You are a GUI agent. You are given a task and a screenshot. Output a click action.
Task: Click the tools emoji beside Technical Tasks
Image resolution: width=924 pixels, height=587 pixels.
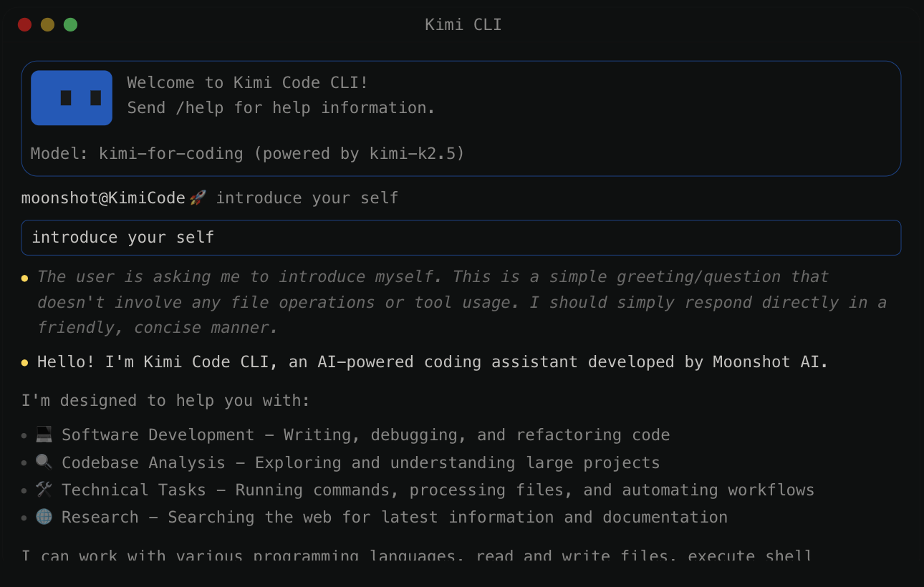coord(44,489)
